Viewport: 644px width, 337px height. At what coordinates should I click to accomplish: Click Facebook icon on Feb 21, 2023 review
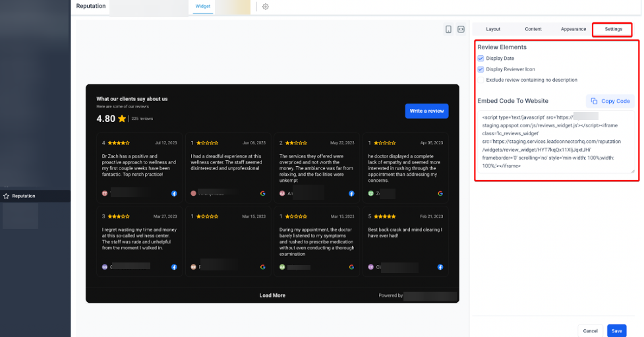pos(440,267)
